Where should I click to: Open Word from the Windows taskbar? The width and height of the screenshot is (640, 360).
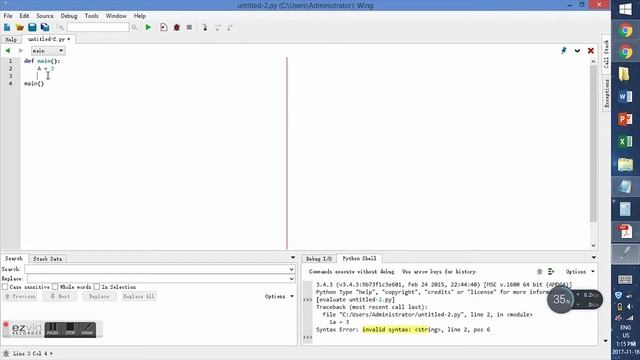click(625, 97)
